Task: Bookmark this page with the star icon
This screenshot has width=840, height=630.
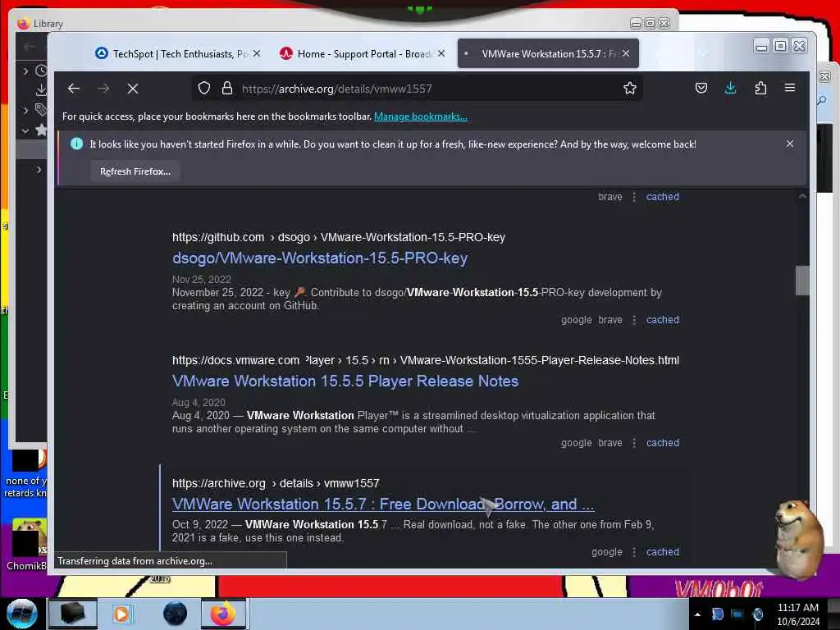Action: tap(629, 88)
